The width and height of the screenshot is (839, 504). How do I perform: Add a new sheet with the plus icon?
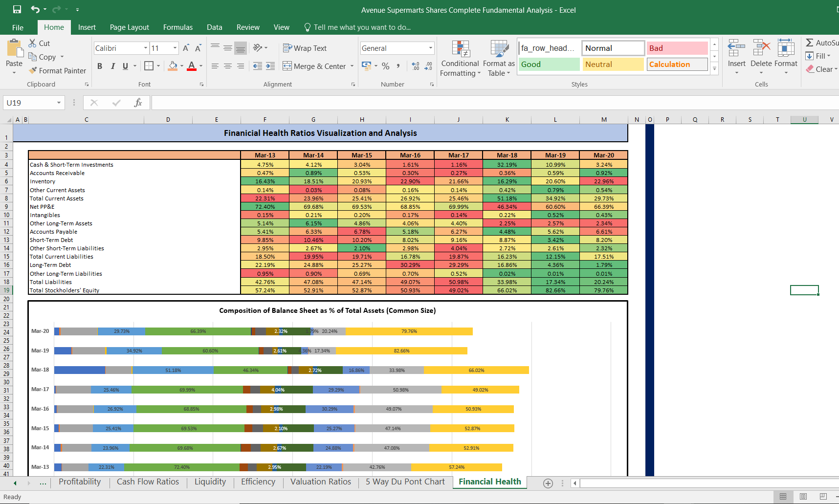click(x=548, y=483)
